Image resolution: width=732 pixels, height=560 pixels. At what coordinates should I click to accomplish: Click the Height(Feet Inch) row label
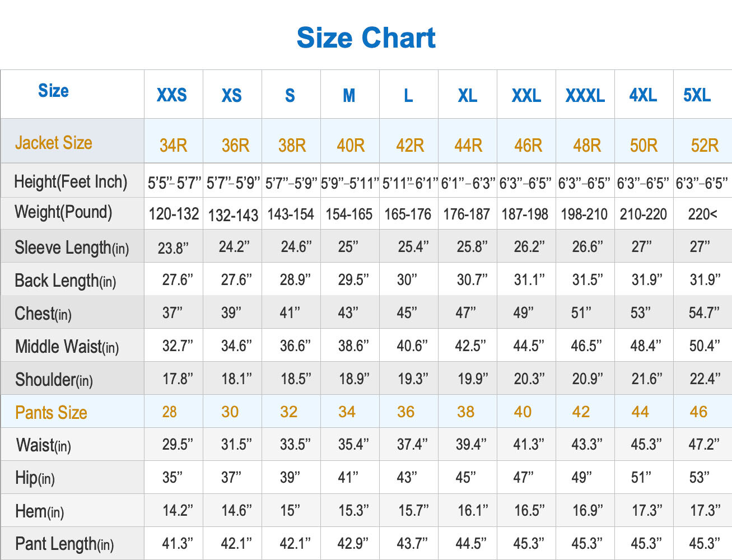click(x=71, y=181)
